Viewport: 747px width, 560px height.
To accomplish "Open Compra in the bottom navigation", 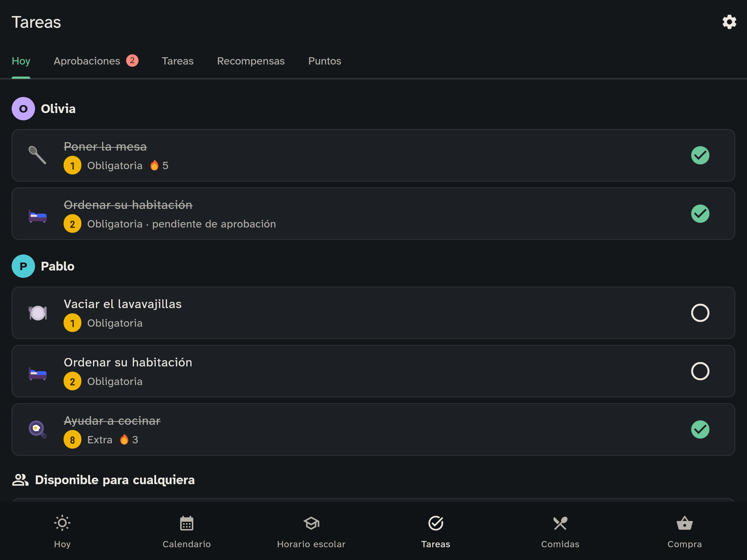I will 685,532.
